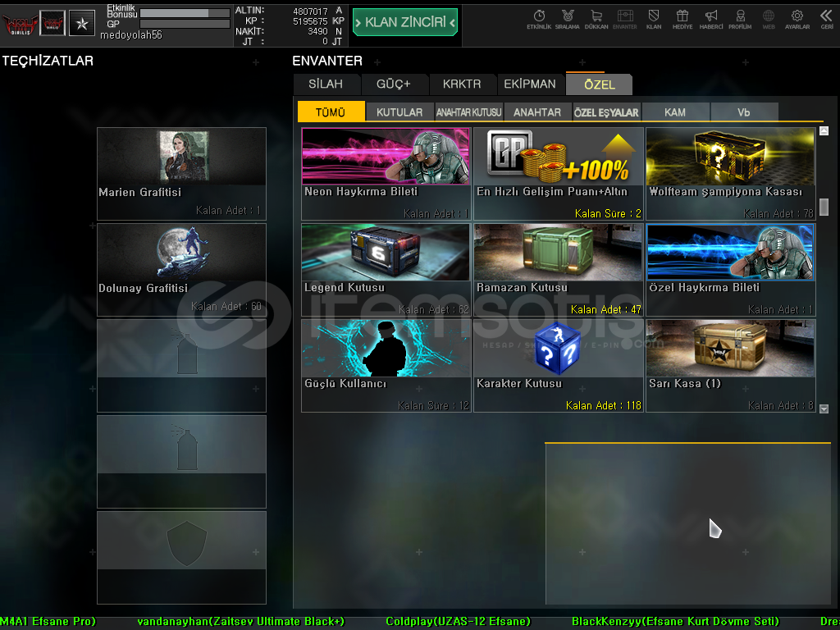This screenshot has width=840, height=630.
Task: Select the Özel Haykırma Bileti item
Action: pos(731,269)
